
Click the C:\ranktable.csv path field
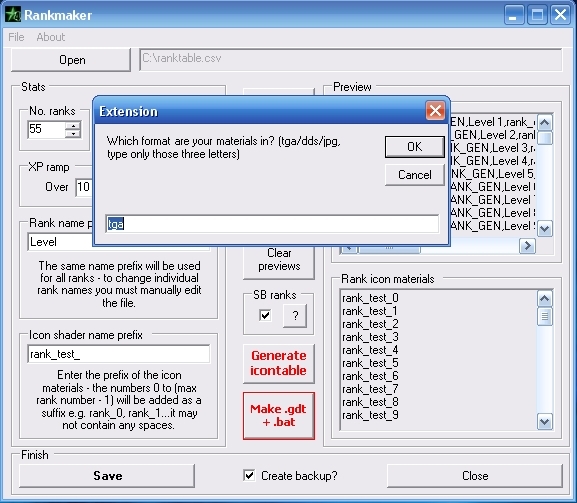click(x=351, y=59)
